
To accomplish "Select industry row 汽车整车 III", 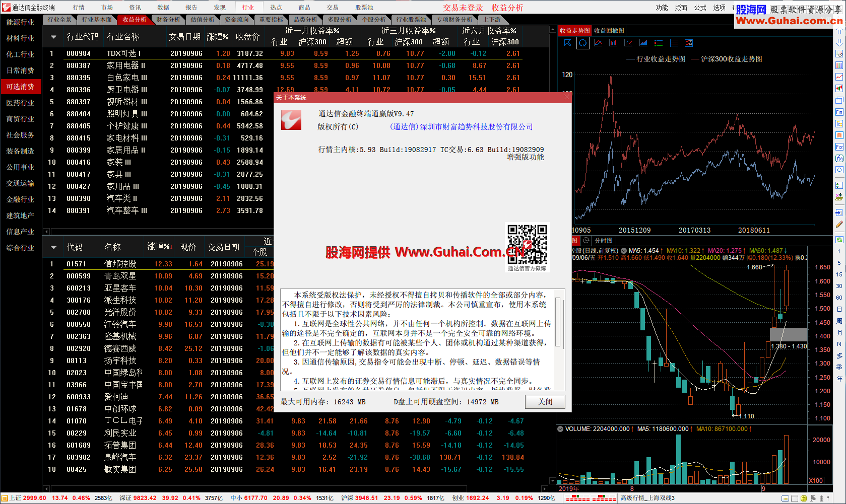I will pyautogui.click(x=159, y=210).
